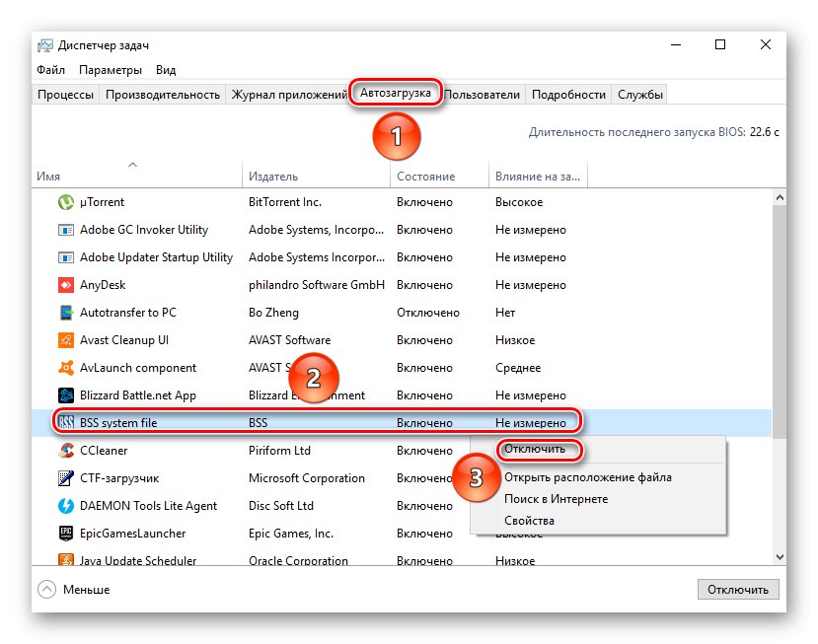Click the Disc Soft Ltd publisher cell

[280, 505]
